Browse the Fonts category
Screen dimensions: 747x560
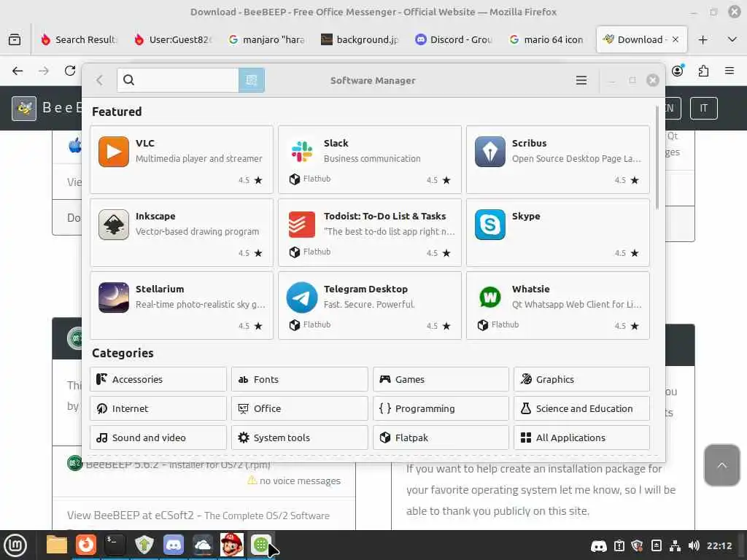pos(300,379)
